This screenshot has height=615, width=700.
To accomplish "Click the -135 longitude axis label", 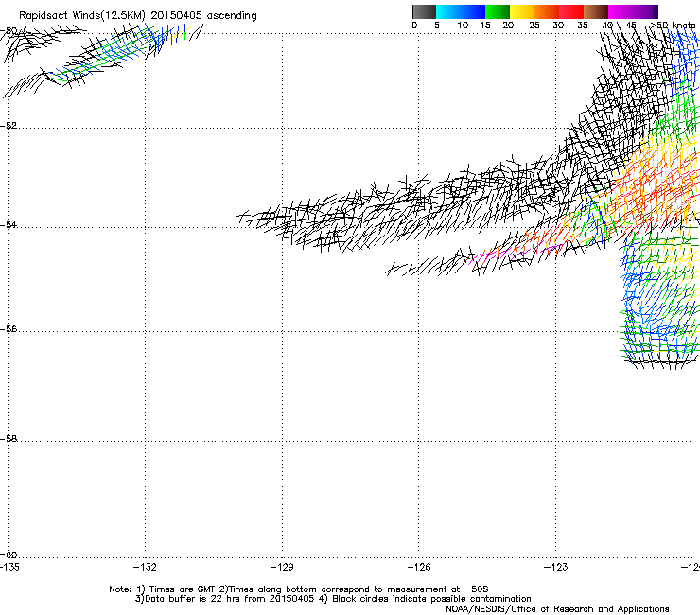I will (x=9, y=567).
